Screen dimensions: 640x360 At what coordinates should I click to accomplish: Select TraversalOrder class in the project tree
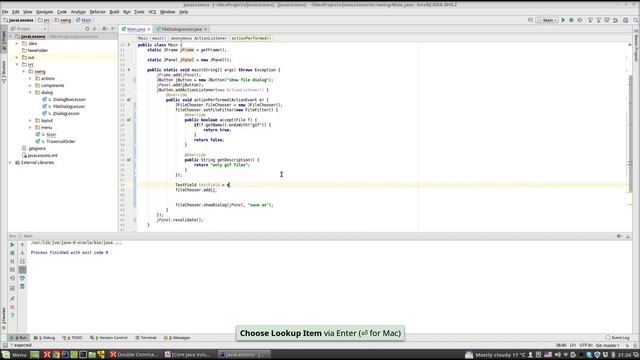[60, 142]
